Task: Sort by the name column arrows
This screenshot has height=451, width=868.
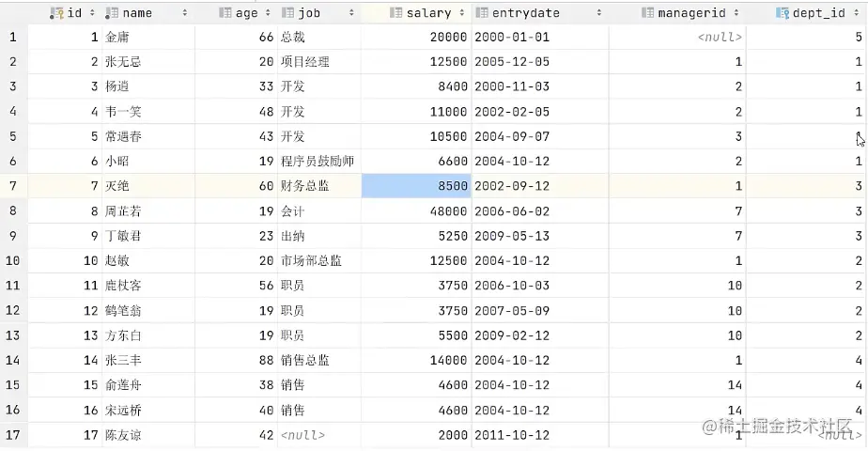Action: 184,13
